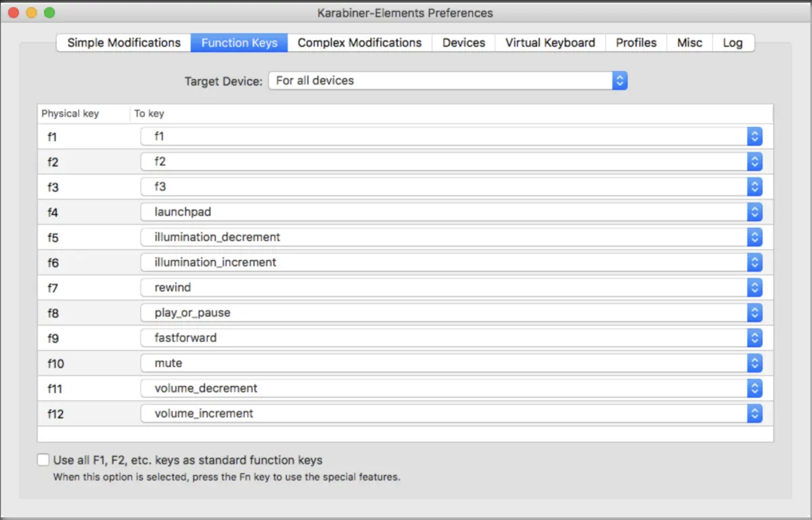The height and width of the screenshot is (520, 812).
Task: Select the f2 physical key cell
Action: click(84, 162)
